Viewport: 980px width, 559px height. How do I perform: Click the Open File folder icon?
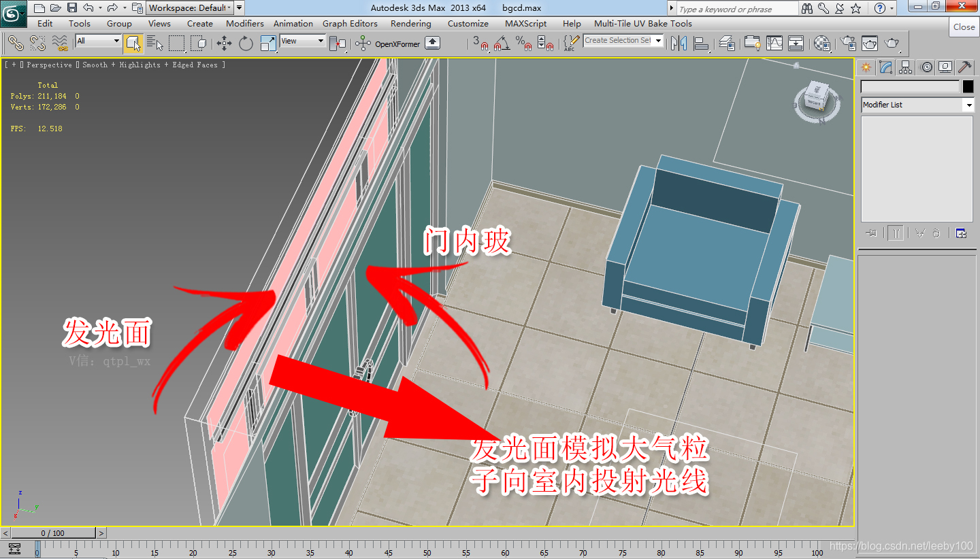[x=56, y=8]
